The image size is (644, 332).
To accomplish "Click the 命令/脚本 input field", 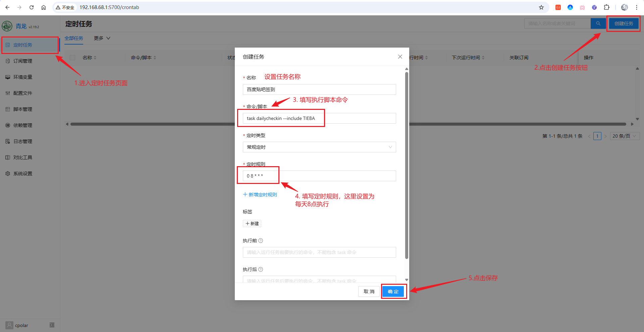I will [x=319, y=118].
